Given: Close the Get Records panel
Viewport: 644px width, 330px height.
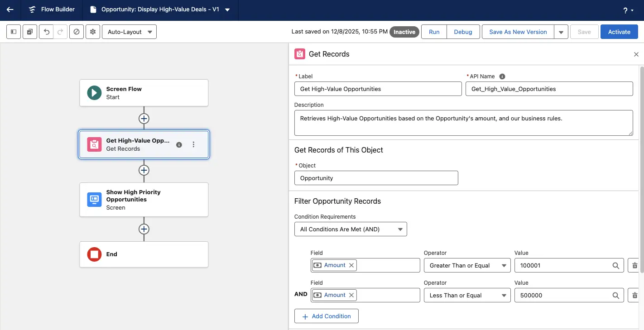Looking at the screenshot, I should 636,54.
